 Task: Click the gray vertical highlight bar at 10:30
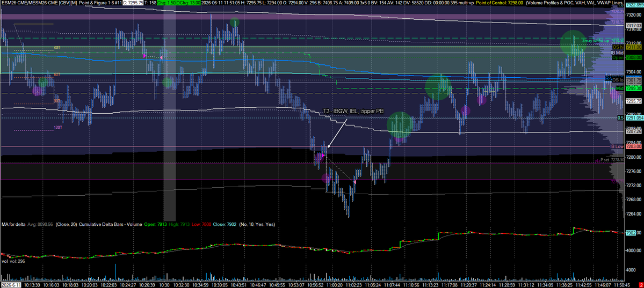click(170, 114)
